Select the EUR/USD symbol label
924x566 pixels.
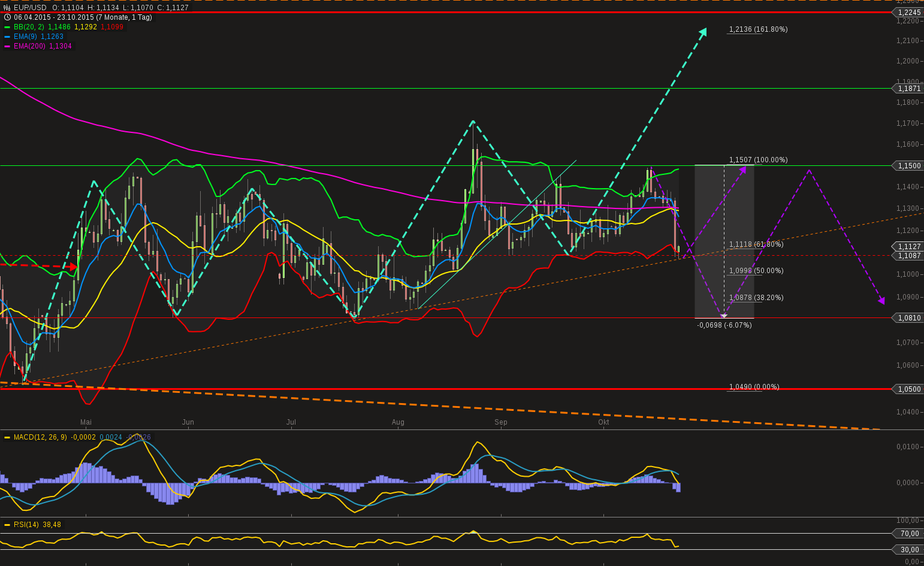(x=30, y=8)
